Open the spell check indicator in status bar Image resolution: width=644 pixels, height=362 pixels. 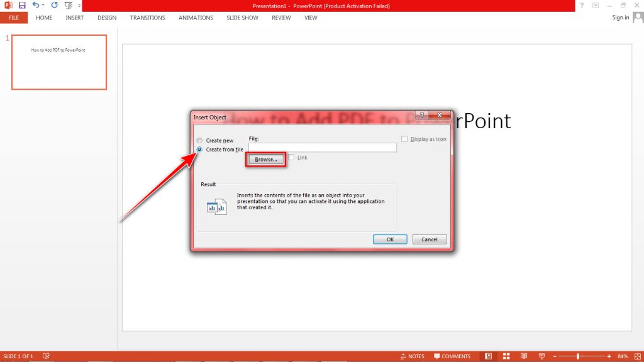click(45, 356)
